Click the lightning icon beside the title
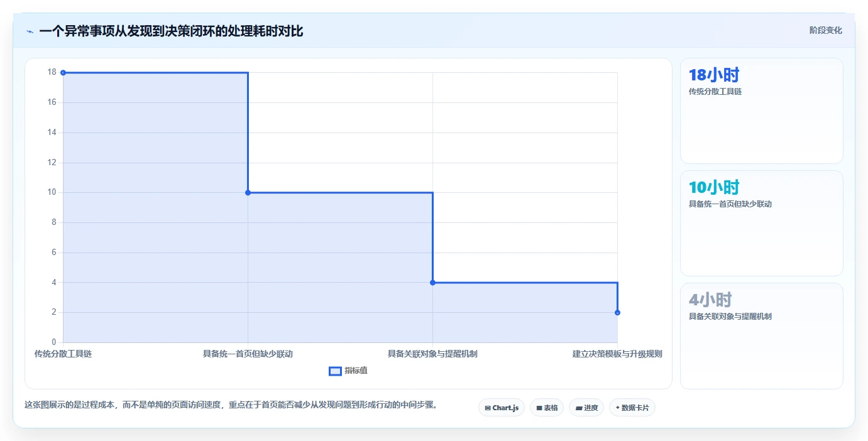The width and height of the screenshot is (868, 441). 30,31
